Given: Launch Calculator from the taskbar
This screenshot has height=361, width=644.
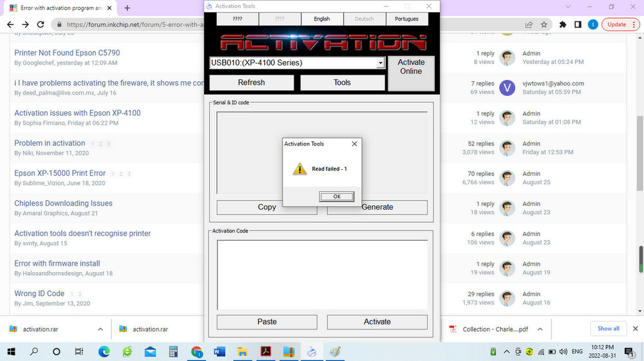Looking at the screenshot, I should tap(173, 351).
